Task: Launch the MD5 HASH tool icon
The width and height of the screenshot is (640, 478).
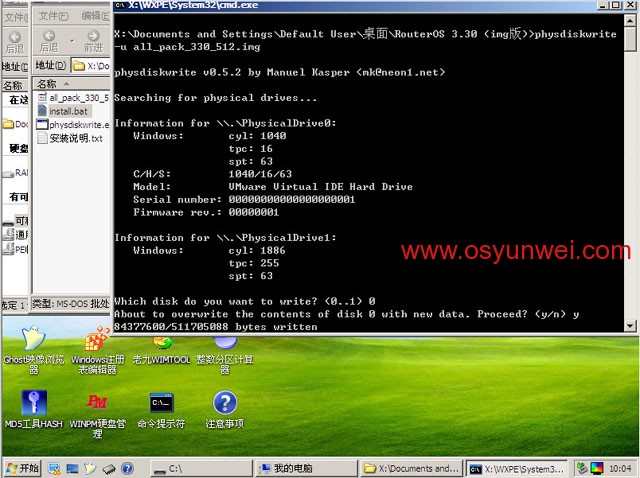Action: tap(34, 409)
